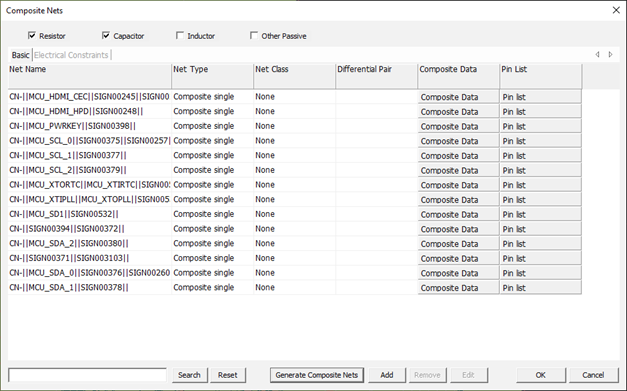
Task: Open Pin list for MCU_SDA_1 net
Action: pos(541,288)
